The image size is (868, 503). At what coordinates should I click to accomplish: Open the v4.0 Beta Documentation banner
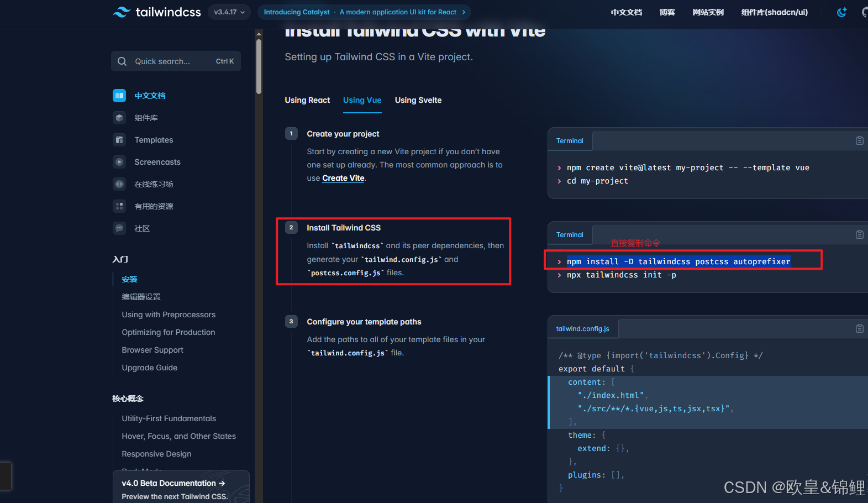[x=181, y=487]
